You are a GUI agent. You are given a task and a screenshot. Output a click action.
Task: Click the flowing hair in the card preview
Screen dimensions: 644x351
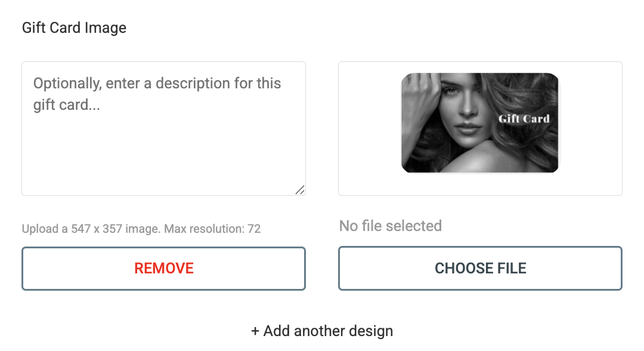(x=518, y=148)
